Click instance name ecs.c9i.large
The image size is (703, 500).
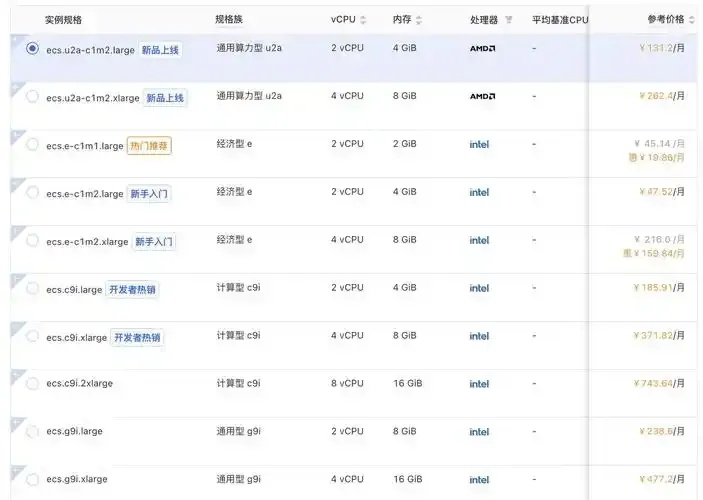74,290
